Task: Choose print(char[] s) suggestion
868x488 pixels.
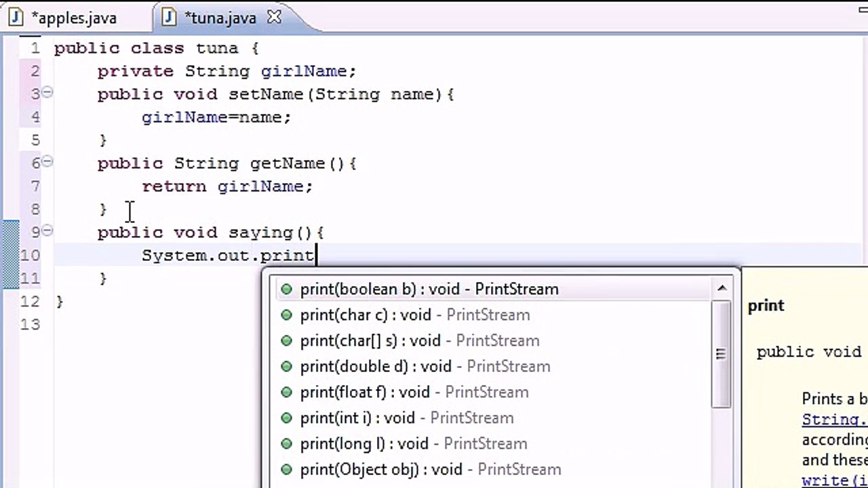Action: tap(494, 341)
